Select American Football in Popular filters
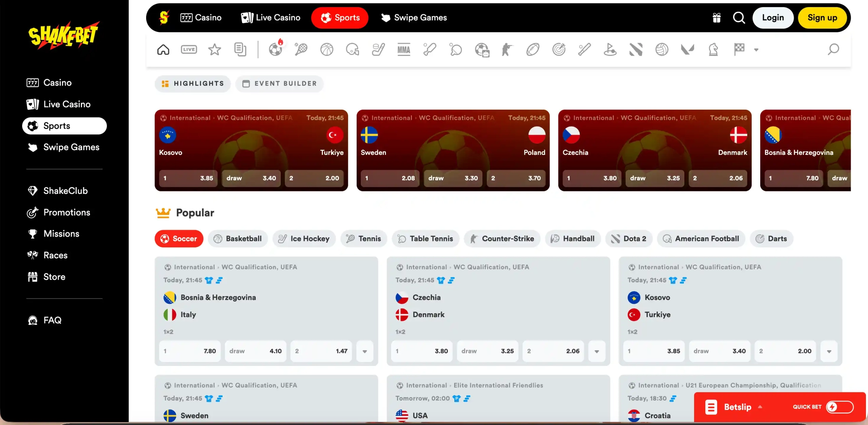The width and height of the screenshot is (868, 425). [701, 239]
